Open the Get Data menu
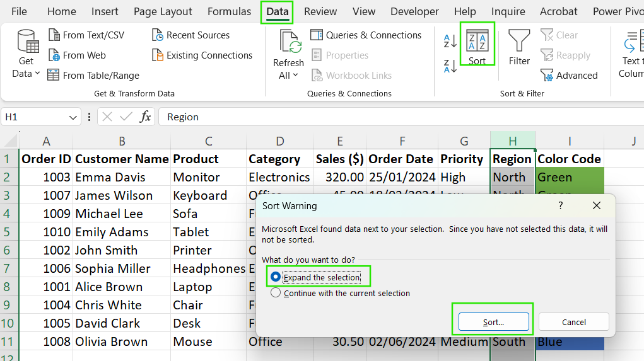The height and width of the screenshot is (361, 644). pos(26,54)
